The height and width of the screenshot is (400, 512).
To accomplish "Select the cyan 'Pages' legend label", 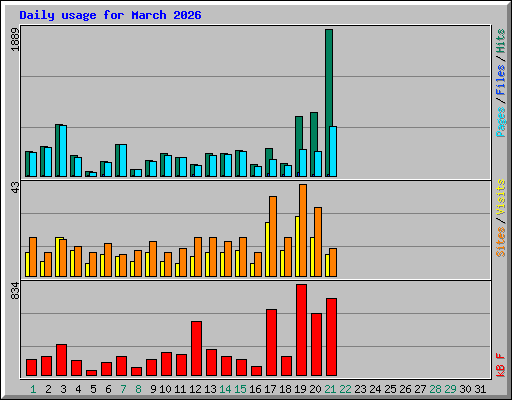I will (500, 122).
